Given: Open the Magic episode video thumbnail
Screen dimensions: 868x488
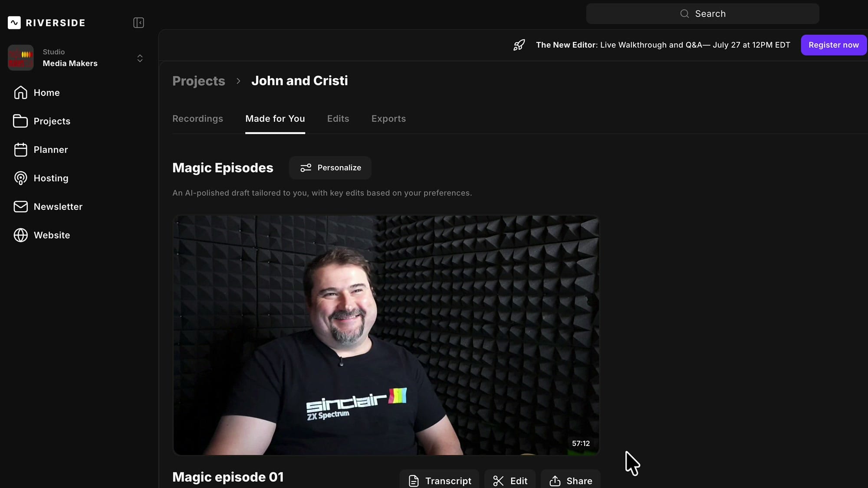Looking at the screenshot, I should point(386,335).
